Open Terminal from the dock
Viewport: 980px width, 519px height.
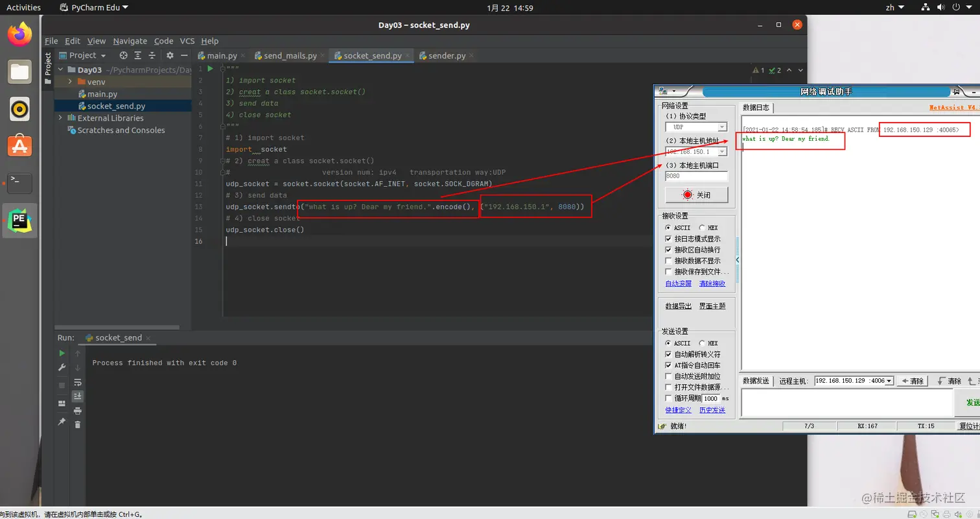(19, 184)
